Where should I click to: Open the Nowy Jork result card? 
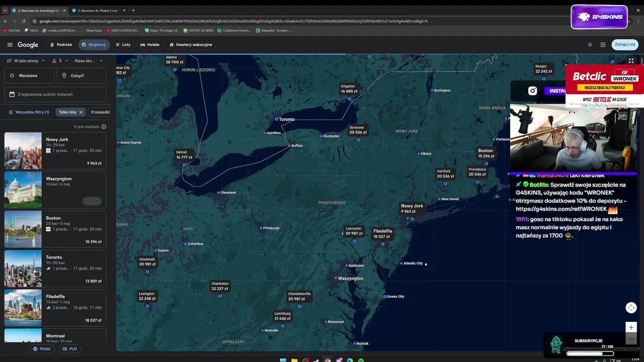click(55, 150)
